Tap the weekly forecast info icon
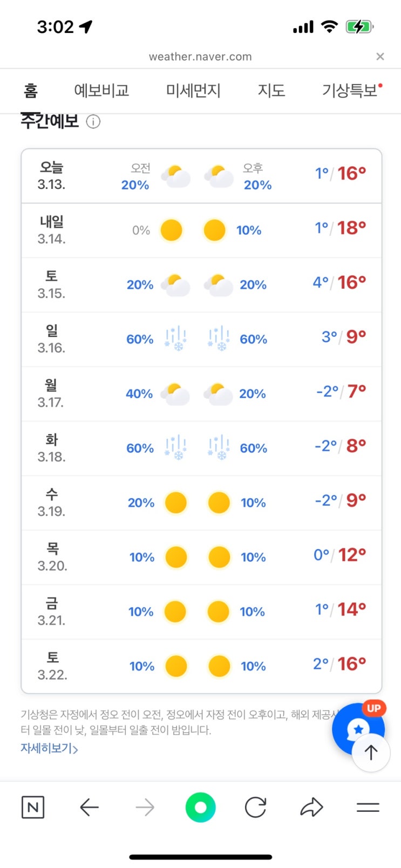The width and height of the screenshot is (401, 868). (93, 122)
